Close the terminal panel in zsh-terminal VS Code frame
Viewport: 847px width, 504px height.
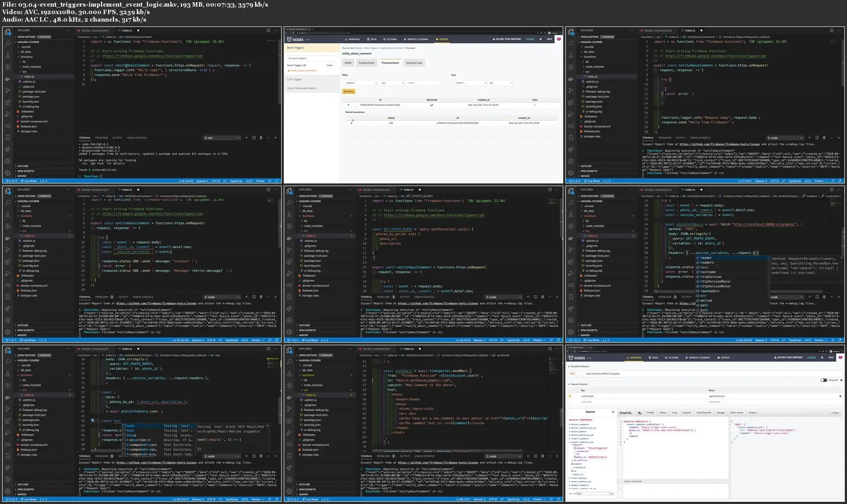tap(275, 138)
